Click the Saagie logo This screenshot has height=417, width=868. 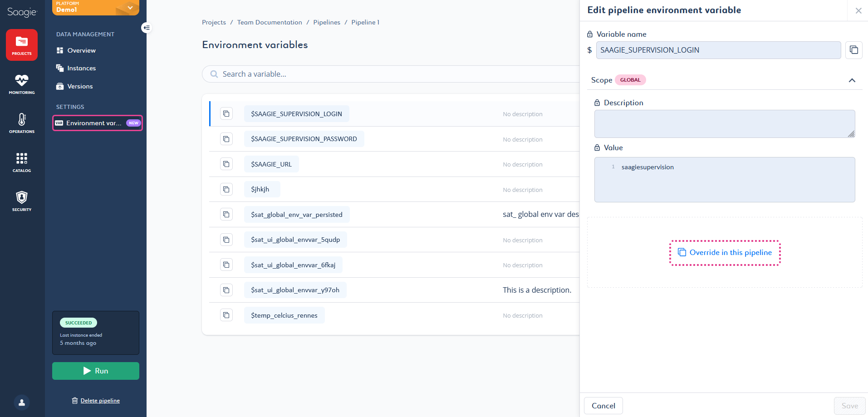click(22, 12)
